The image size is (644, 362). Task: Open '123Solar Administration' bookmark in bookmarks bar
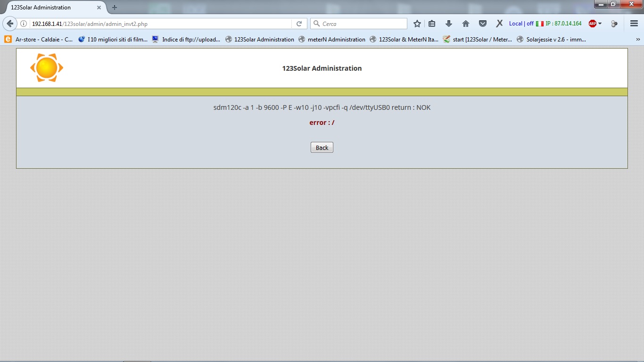pos(260,40)
